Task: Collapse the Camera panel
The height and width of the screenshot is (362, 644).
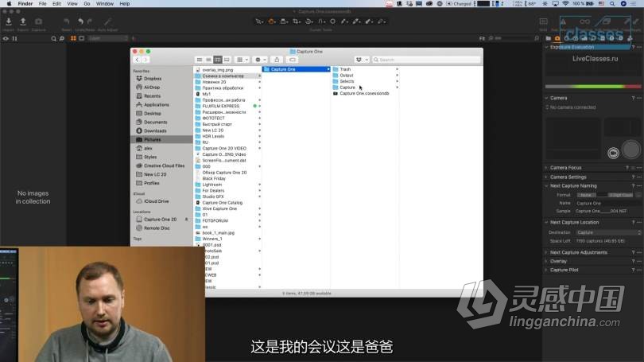Action: coord(546,98)
